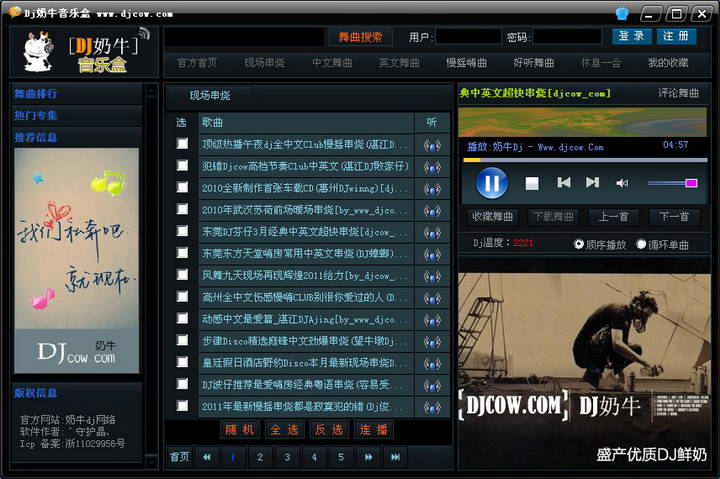Go to next page arrow in pagination
The image size is (720, 479).
pyautogui.click(x=368, y=457)
